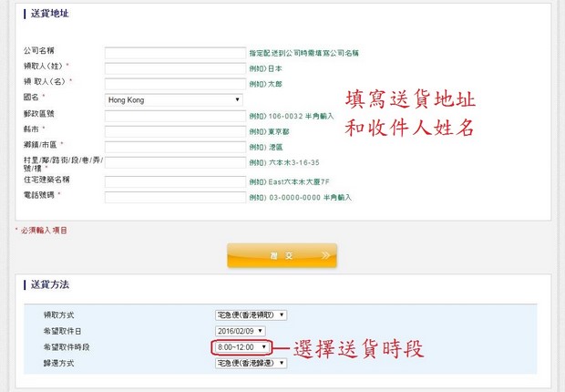Click the 送貨方法 section heading
This screenshot has width=565, height=392.
pyautogui.click(x=50, y=284)
